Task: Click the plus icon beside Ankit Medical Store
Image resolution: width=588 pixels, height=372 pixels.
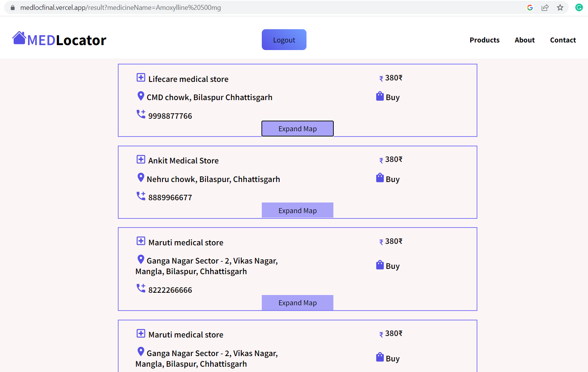Action: [x=141, y=159]
